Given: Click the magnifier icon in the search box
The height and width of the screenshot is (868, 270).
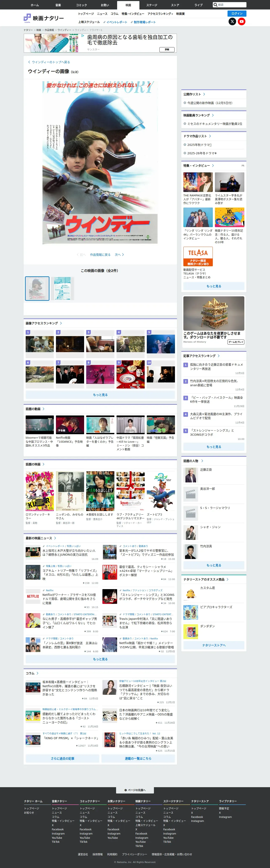Looking at the screenshot, I should coord(216,5).
